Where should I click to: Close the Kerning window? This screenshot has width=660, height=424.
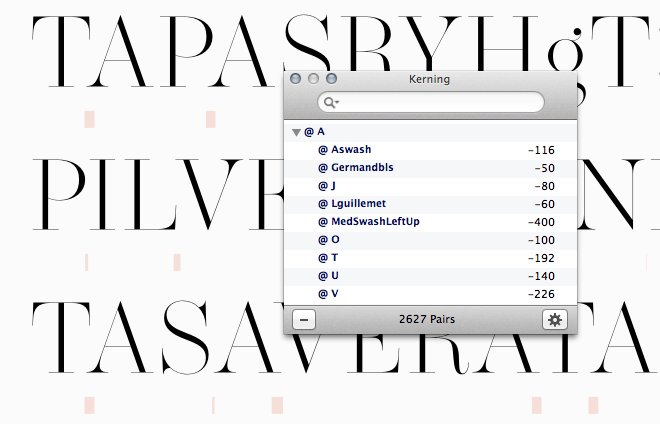295,79
